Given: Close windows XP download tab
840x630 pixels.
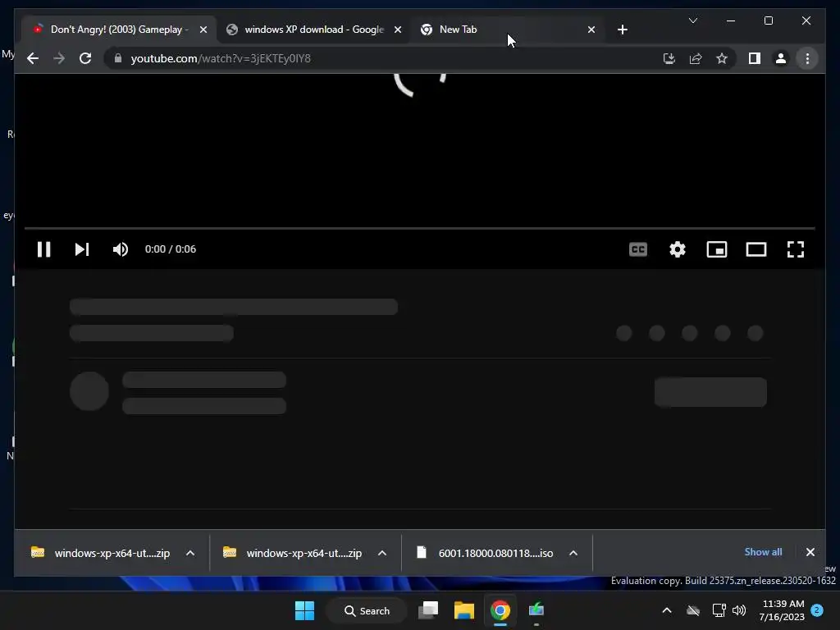Looking at the screenshot, I should click(x=398, y=30).
